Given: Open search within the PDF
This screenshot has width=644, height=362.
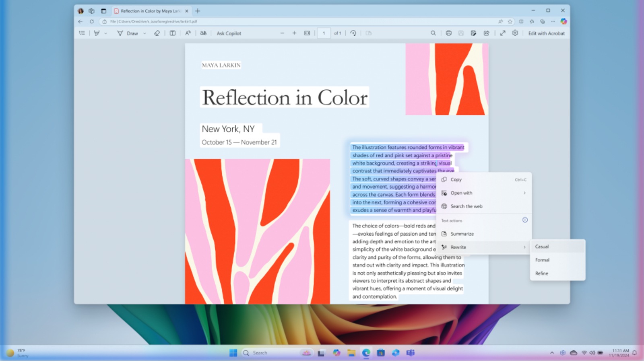Looking at the screenshot, I should coord(433,33).
